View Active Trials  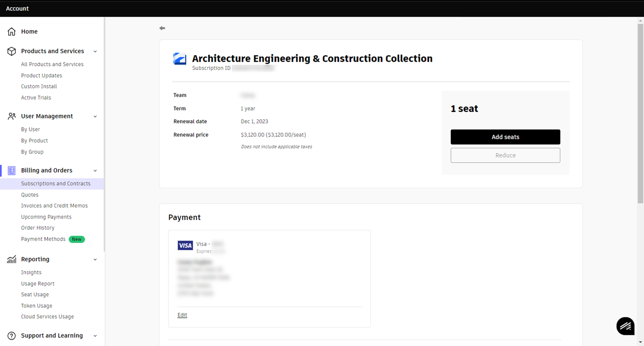pyautogui.click(x=36, y=97)
